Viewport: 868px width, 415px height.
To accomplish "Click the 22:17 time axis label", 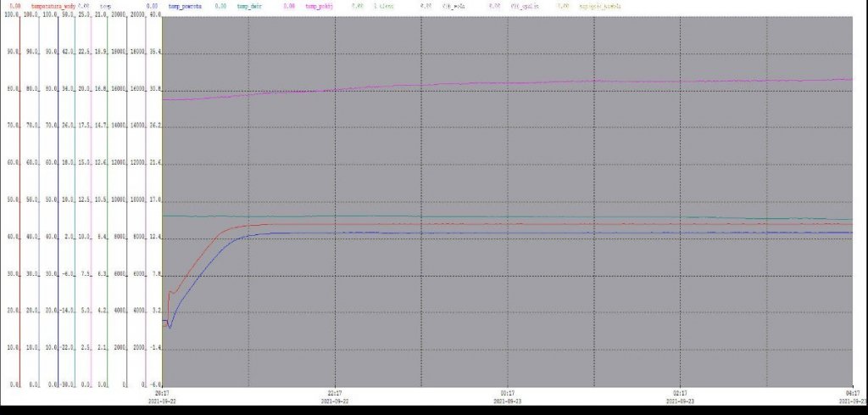I will [x=335, y=393].
